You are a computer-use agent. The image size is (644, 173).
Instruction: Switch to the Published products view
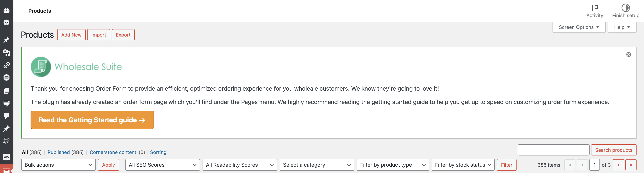(59, 152)
